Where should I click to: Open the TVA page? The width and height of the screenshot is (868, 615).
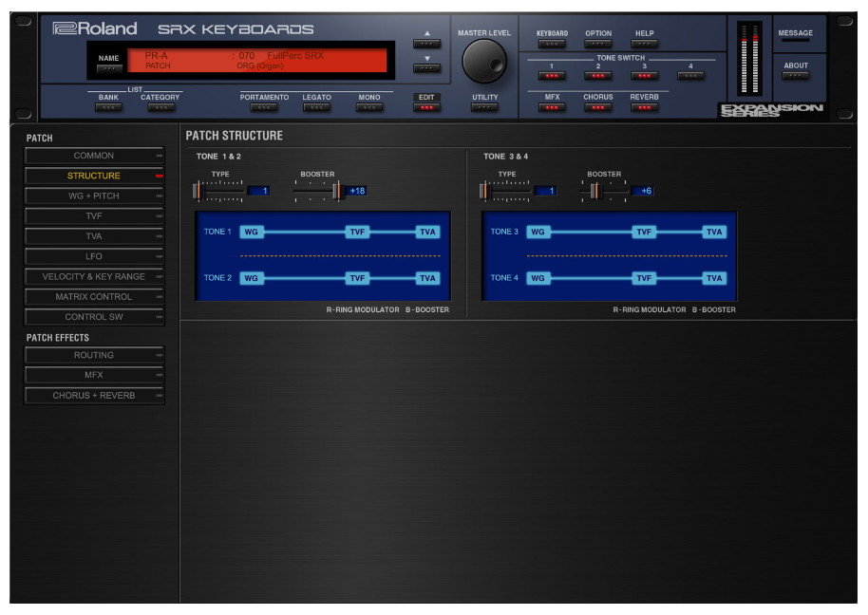click(x=94, y=236)
